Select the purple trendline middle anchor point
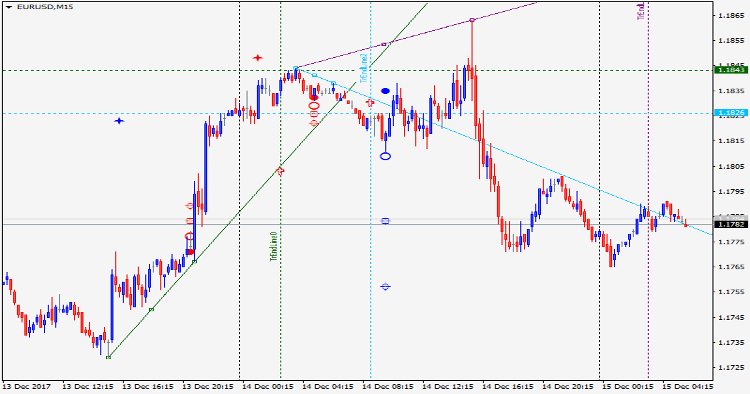Screen dimensions: 750x394 [x=384, y=44]
